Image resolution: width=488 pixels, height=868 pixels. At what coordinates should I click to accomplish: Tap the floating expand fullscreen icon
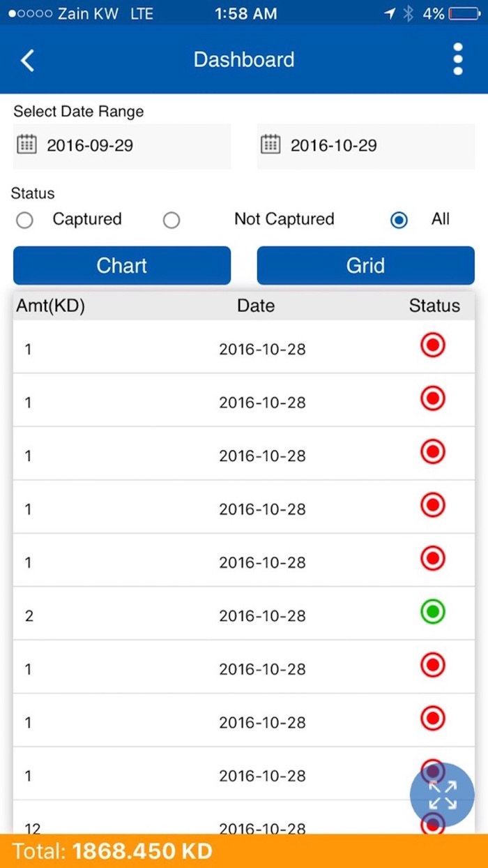[442, 795]
